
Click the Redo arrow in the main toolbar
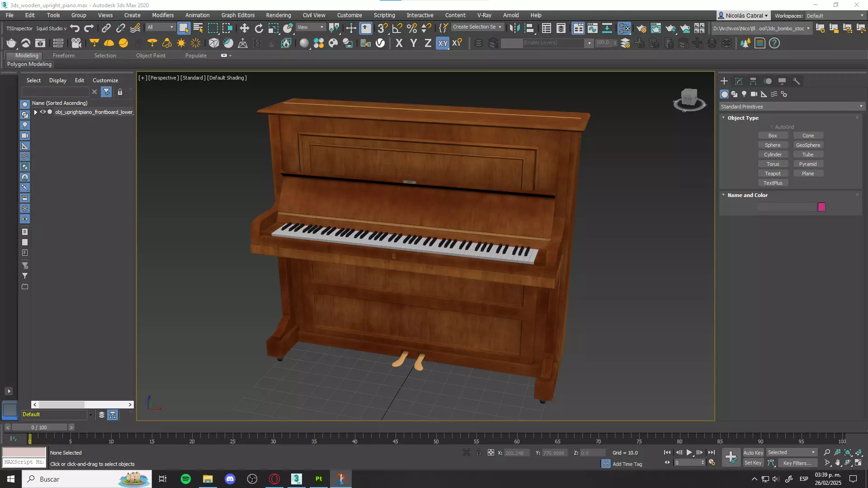coord(89,28)
